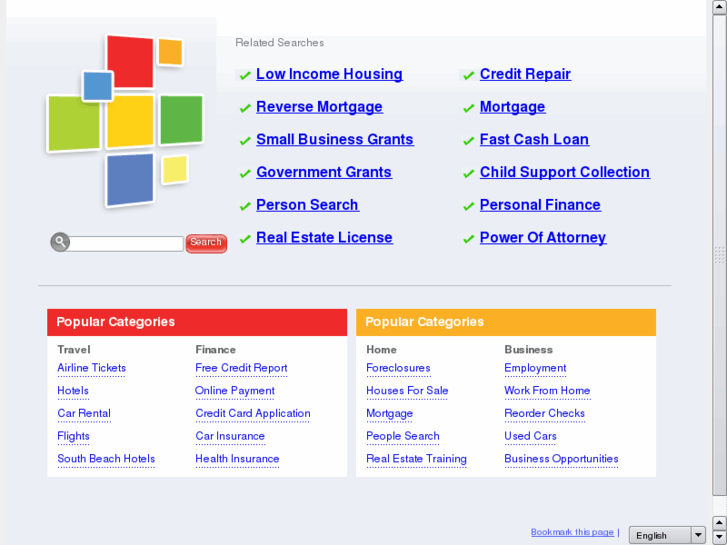Open the Government Grants link

[x=324, y=173]
